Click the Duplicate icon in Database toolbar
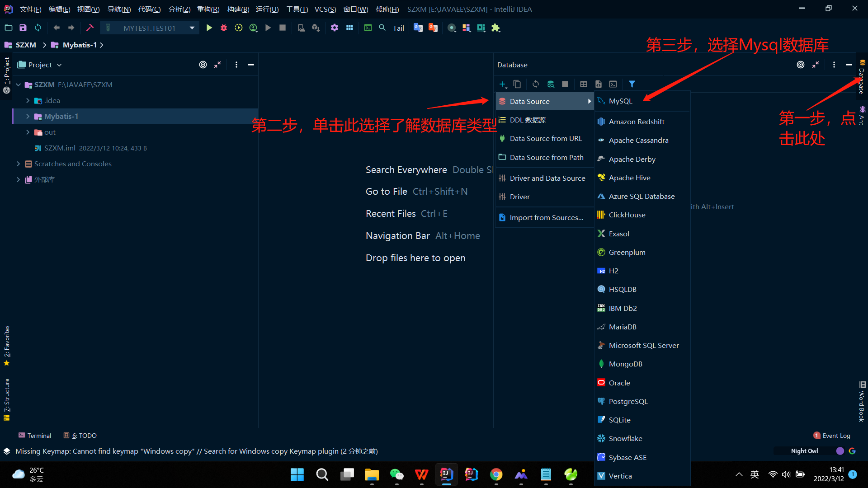Image resolution: width=868 pixels, height=488 pixels. pyautogui.click(x=517, y=84)
